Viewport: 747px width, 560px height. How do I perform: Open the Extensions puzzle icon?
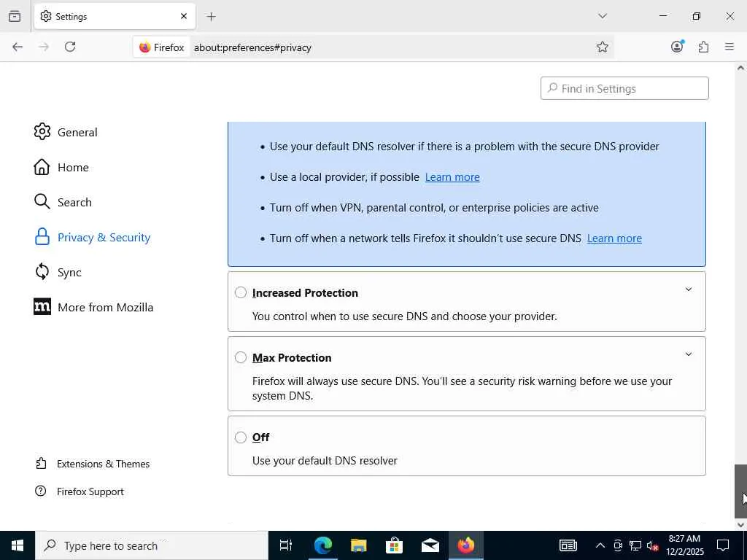(703, 47)
